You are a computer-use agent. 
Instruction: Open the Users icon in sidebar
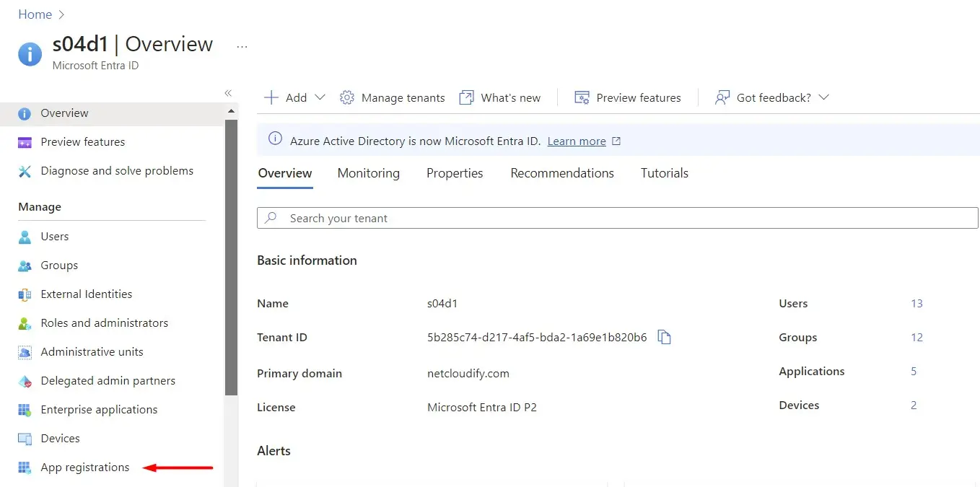click(25, 237)
